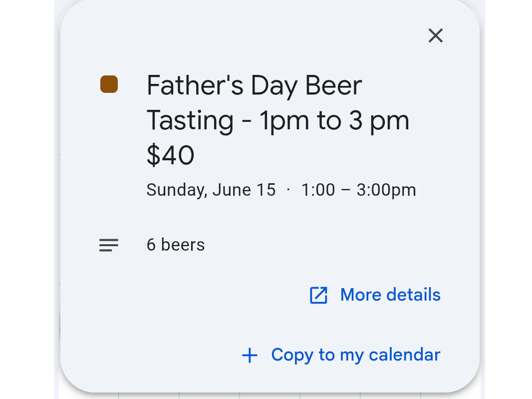Click the word "Sunday" in the event date
The height and width of the screenshot is (399, 532).
pos(175,190)
